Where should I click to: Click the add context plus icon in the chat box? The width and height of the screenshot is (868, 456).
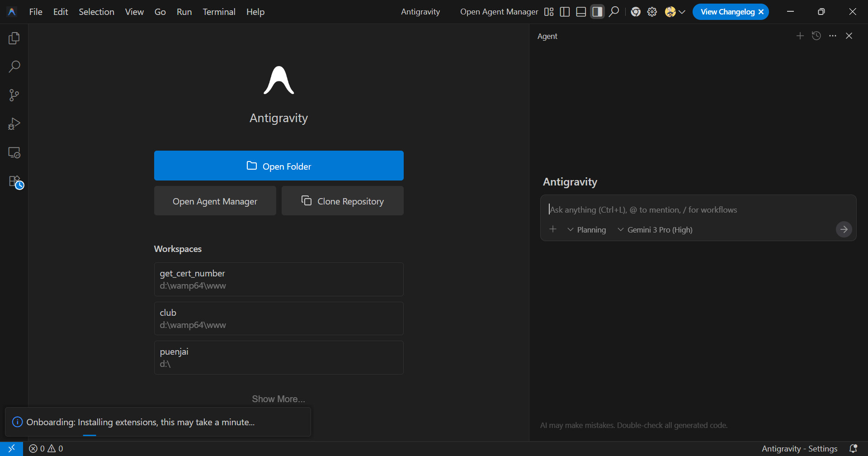click(x=553, y=229)
